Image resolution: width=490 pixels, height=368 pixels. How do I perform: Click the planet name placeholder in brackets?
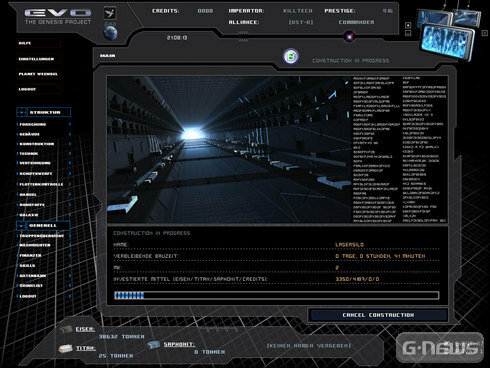309,346
